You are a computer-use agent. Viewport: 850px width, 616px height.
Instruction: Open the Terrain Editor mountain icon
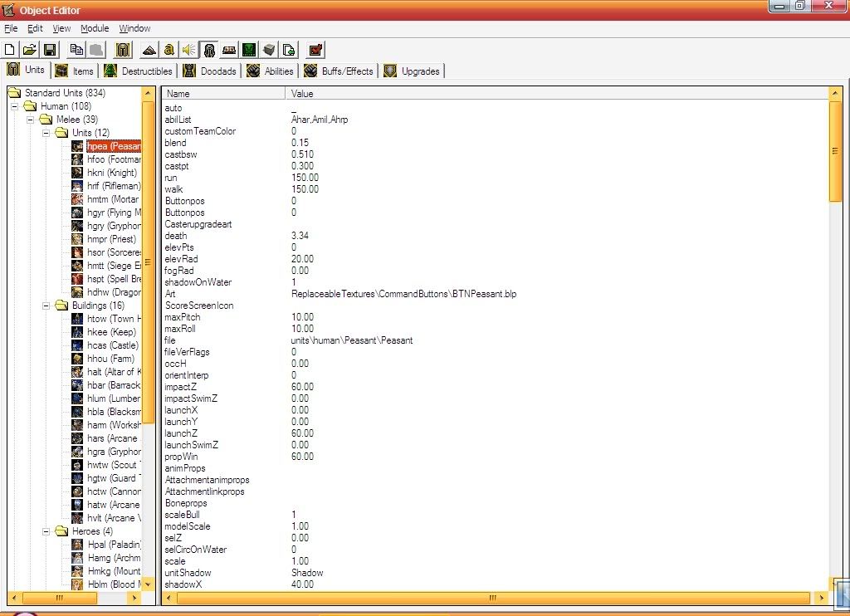tap(149, 50)
